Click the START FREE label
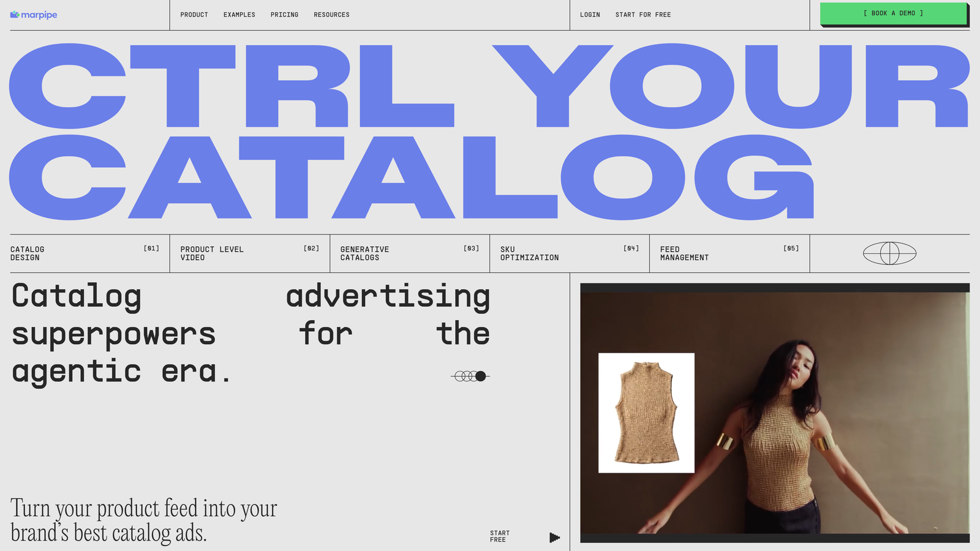 coord(499,537)
